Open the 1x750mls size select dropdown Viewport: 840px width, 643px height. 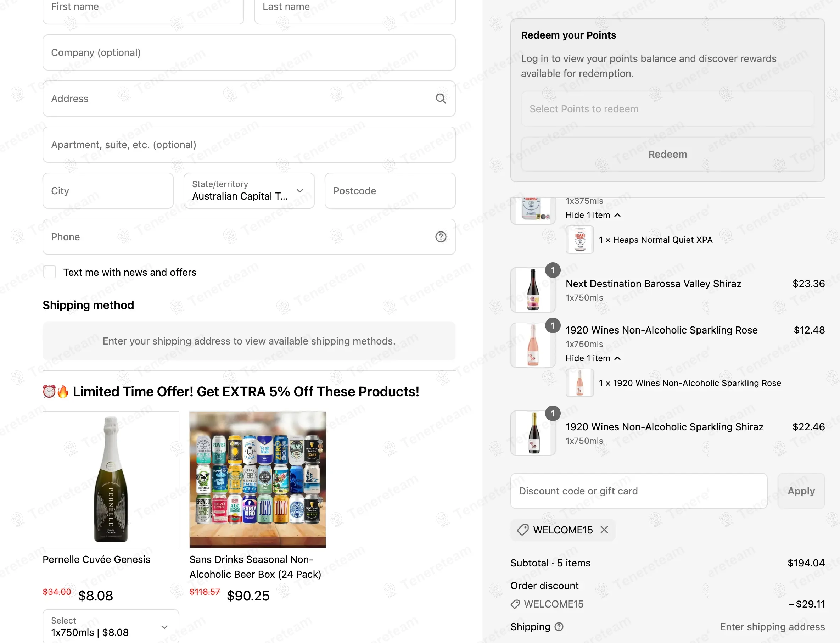(x=111, y=627)
